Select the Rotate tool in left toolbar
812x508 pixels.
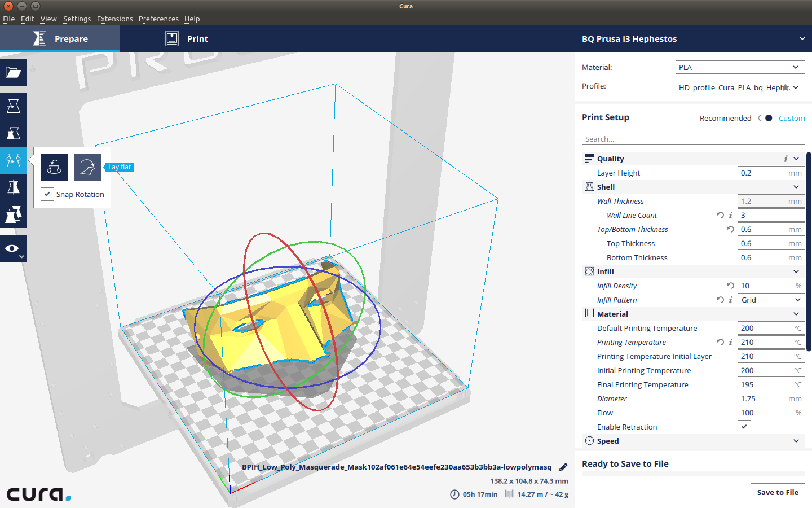14,160
